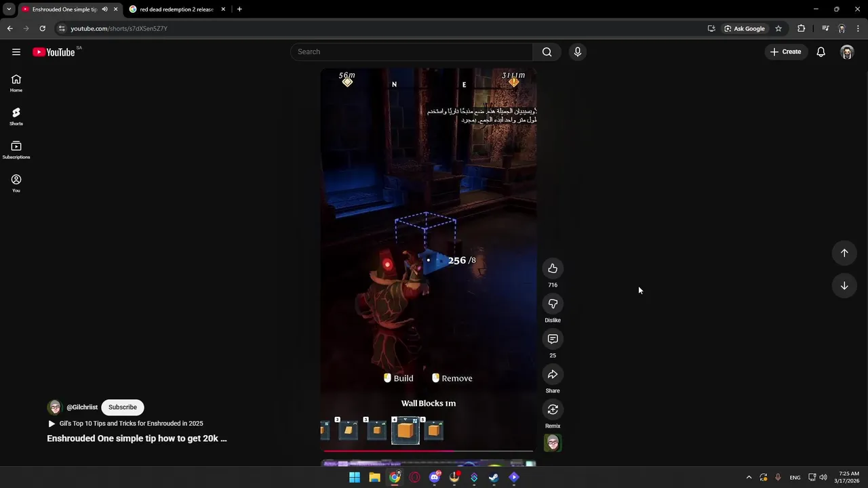The height and width of the screenshot is (488, 868).
Task: Open File Explorer from taskbar
Action: pyautogui.click(x=374, y=477)
